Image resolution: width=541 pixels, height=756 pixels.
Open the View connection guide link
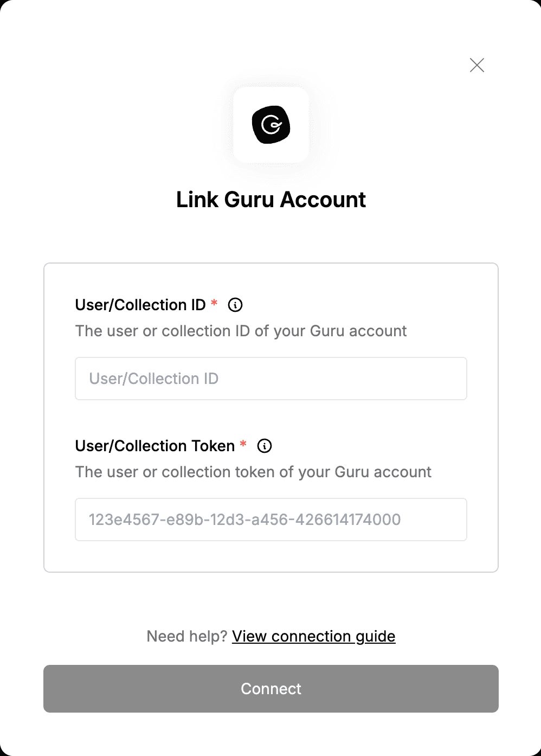point(314,636)
